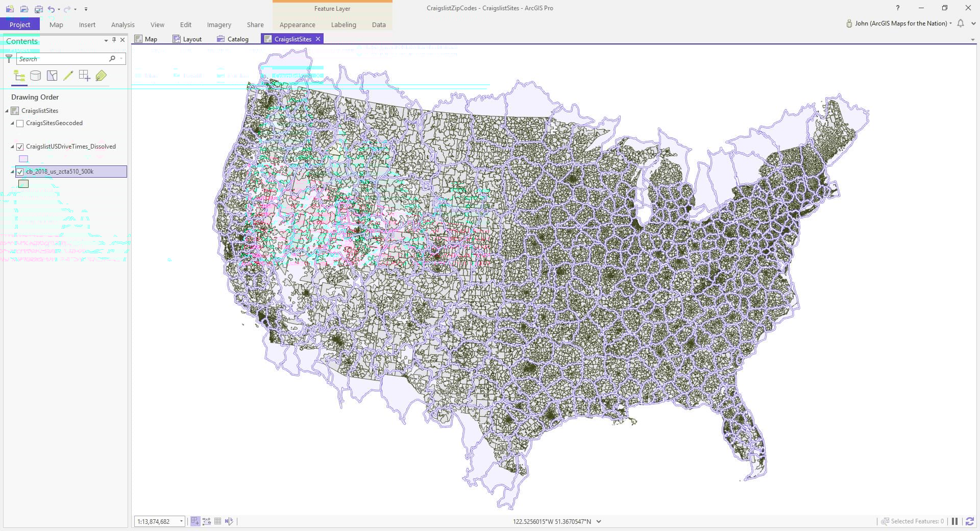980x531 pixels.
Task: Enable the CraigsSitesGeocoded layer checkbox
Action: click(x=20, y=124)
